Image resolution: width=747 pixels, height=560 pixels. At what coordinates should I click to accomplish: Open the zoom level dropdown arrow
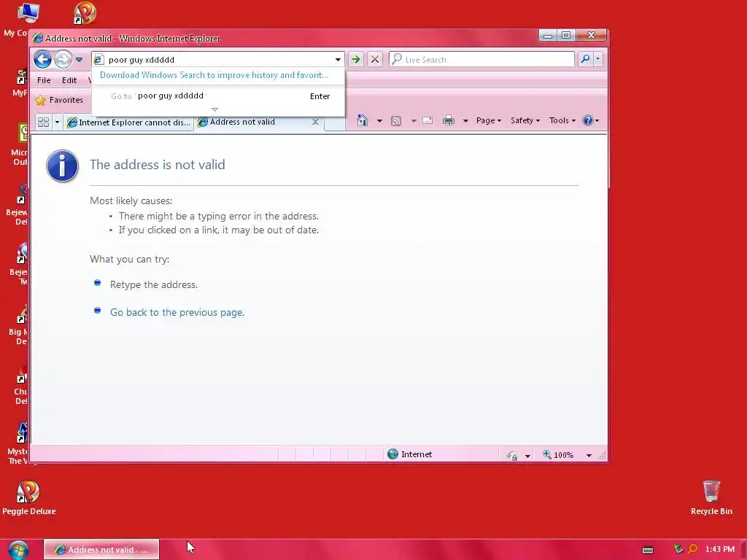pos(589,456)
